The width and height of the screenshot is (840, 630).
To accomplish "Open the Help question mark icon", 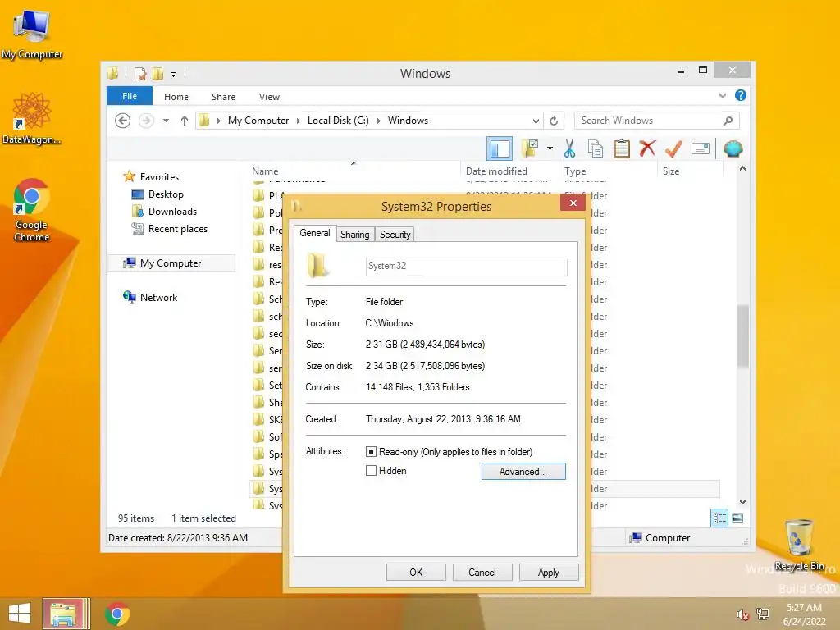I will (741, 95).
